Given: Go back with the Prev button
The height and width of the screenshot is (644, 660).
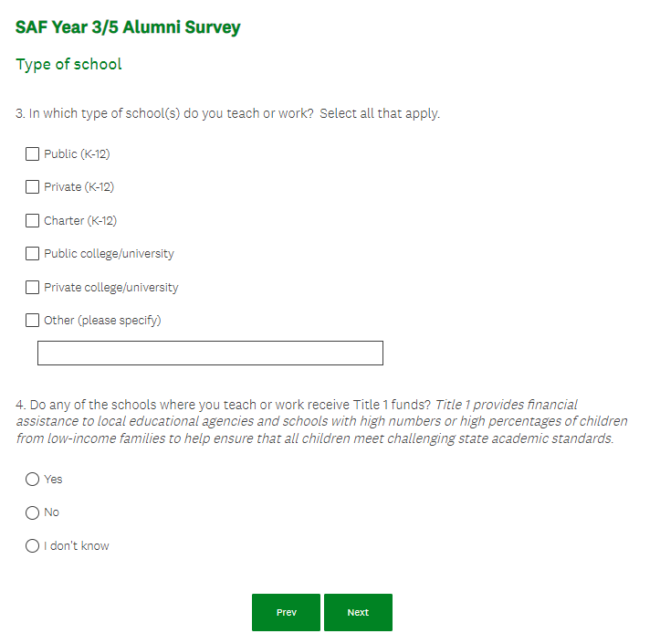Looking at the screenshot, I should 286,612.
